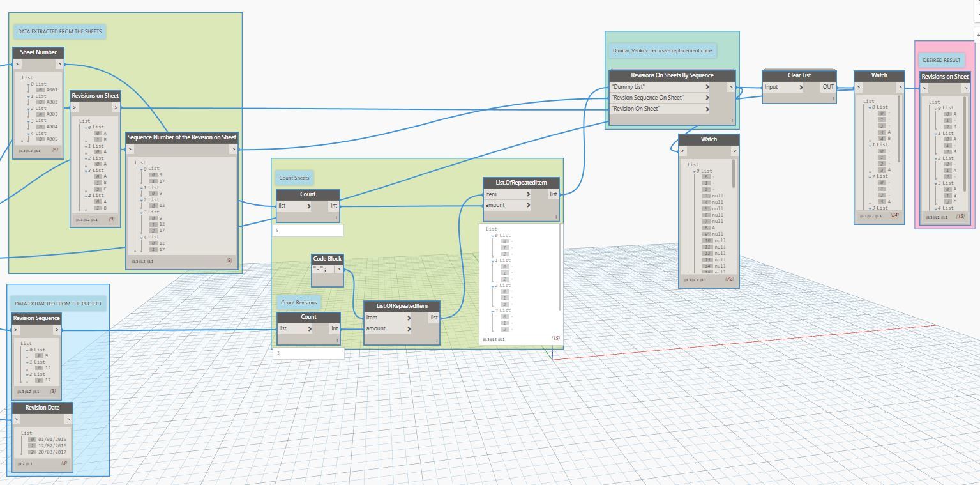Click the list input port of Count Revisions node
The image size is (980, 485).
tap(296, 328)
